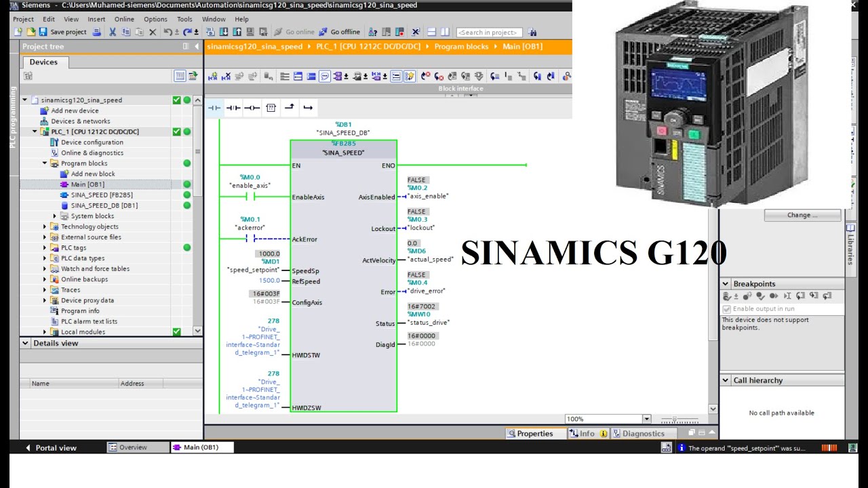868x488 pixels.
Task: Open the Online menu
Action: tap(124, 19)
